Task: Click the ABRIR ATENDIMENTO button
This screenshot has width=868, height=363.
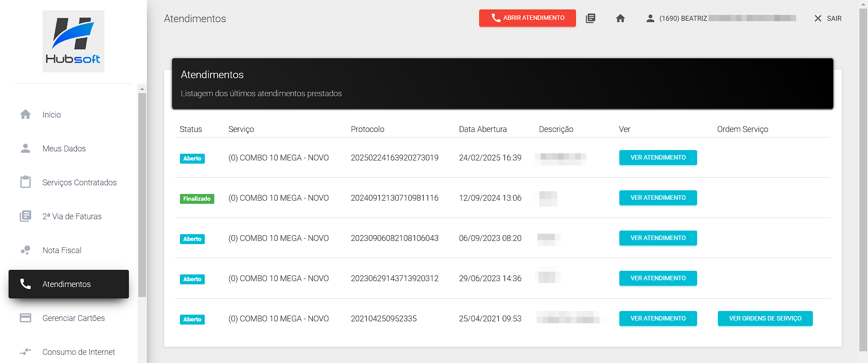Action: click(x=527, y=18)
